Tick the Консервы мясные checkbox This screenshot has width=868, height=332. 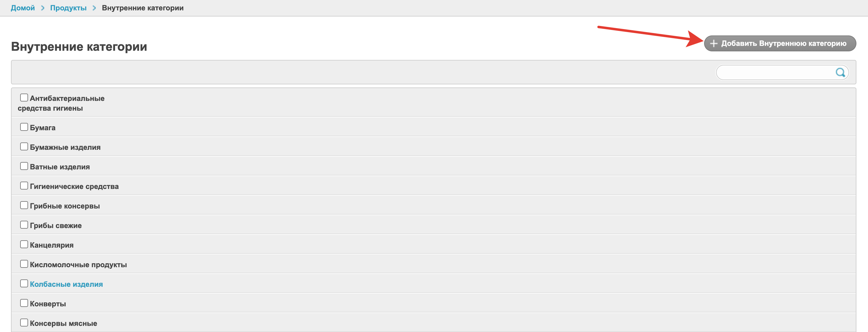[24, 323]
